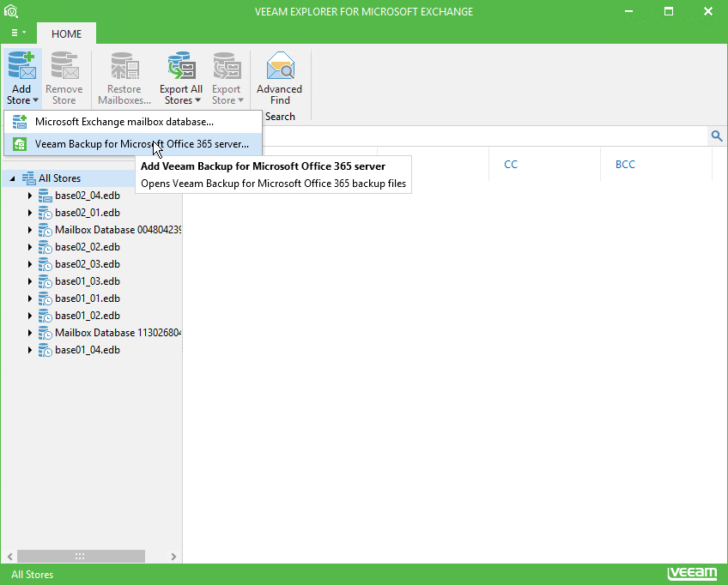Open the Export All Stores dropdown arrow

tap(197, 100)
